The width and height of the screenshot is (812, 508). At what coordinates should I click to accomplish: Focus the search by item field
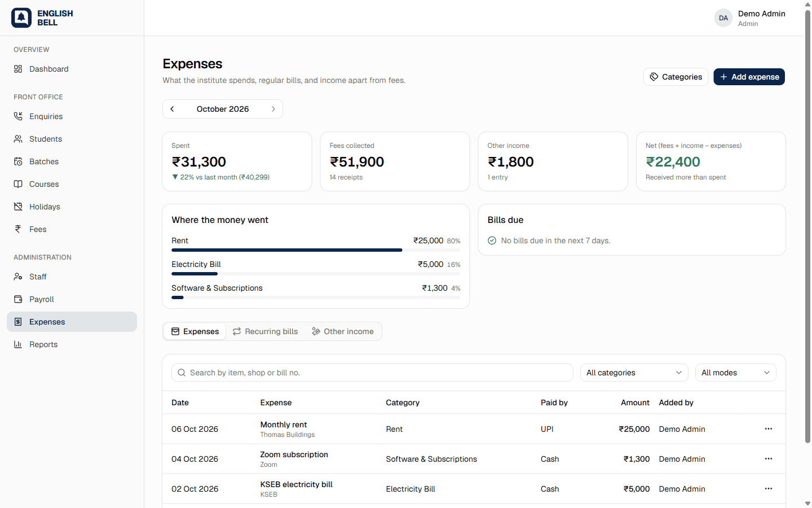[372, 373]
